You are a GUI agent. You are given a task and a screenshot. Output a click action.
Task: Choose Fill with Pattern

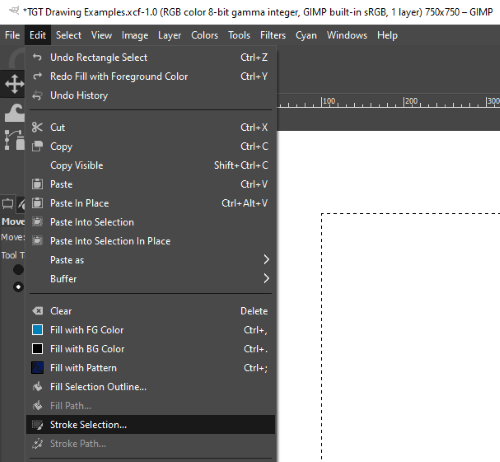(151, 368)
